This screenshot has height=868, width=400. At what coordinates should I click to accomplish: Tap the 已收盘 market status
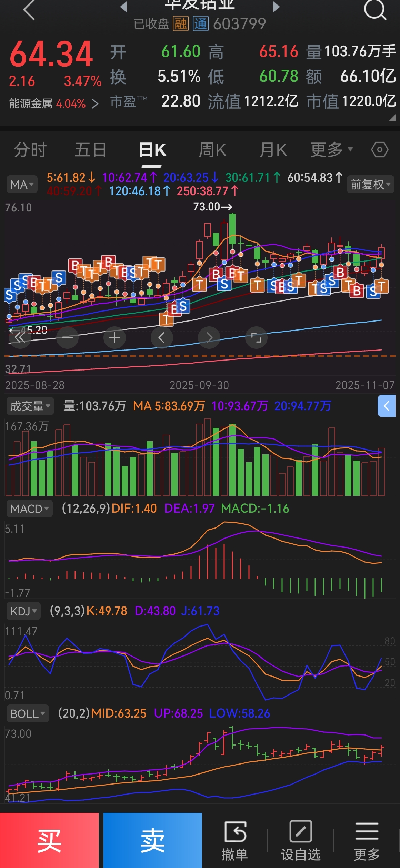(151, 24)
